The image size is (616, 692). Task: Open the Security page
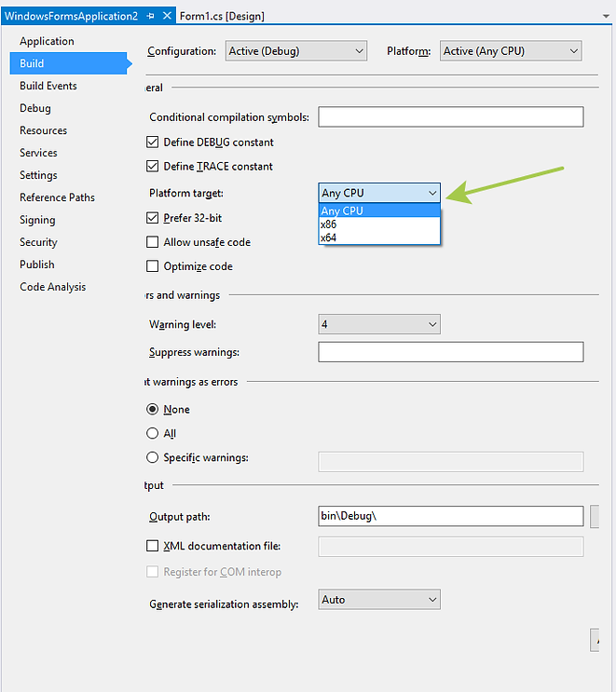(x=38, y=242)
